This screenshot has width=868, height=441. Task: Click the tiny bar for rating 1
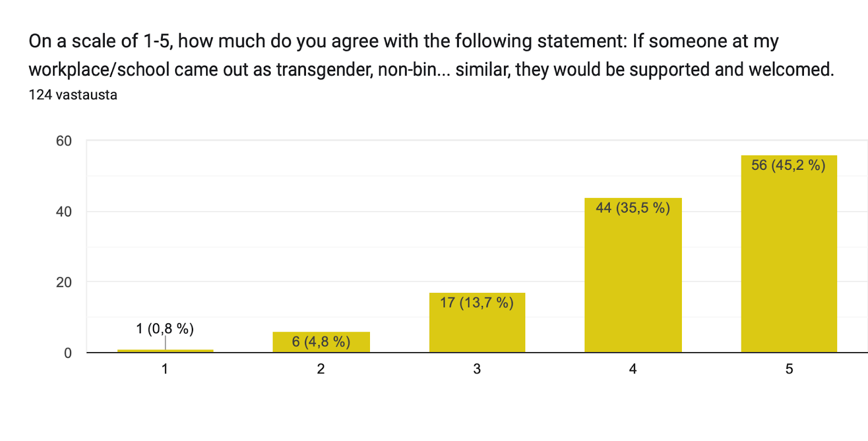click(x=165, y=351)
